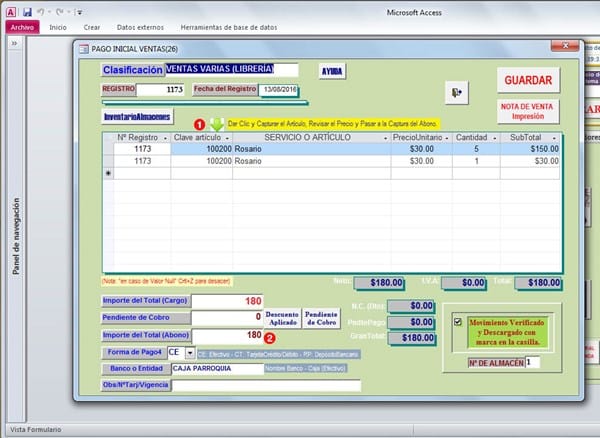Open the Archivo tab
The height and width of the screenshot is (438, 600).
22,27
